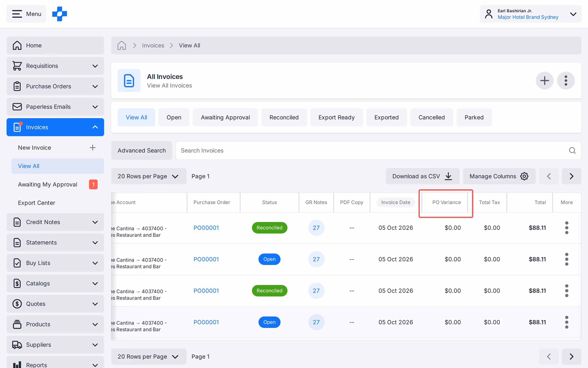Click the home icon in breadcrumb
The height and width of the screenshot is (368, 588).
click(x=121, y=46)
